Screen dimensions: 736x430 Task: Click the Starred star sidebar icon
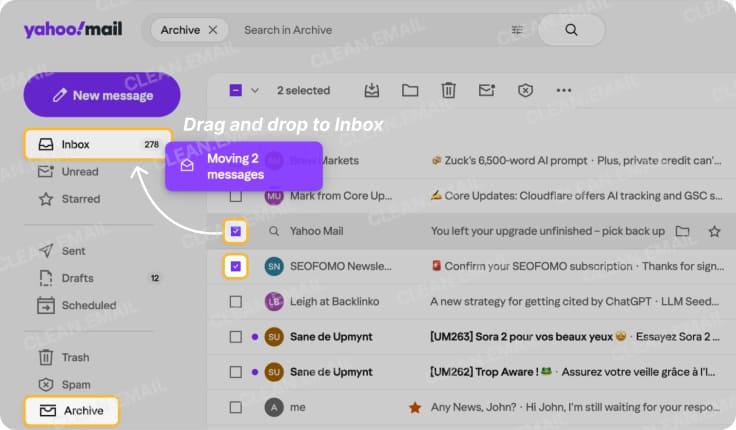(46, 199)
